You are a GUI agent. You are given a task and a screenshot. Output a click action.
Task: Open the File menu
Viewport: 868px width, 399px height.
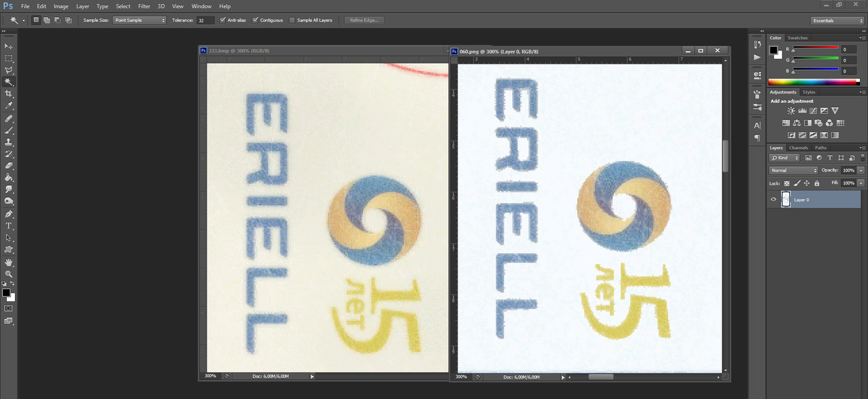tap(25, 6)
